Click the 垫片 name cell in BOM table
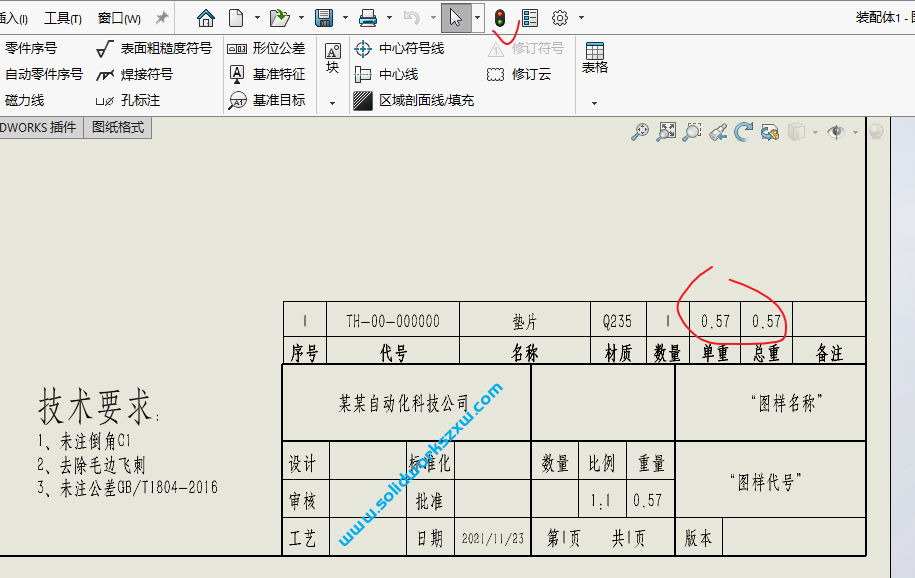This screenshot has width=915, height=578. tap(525, 321)
